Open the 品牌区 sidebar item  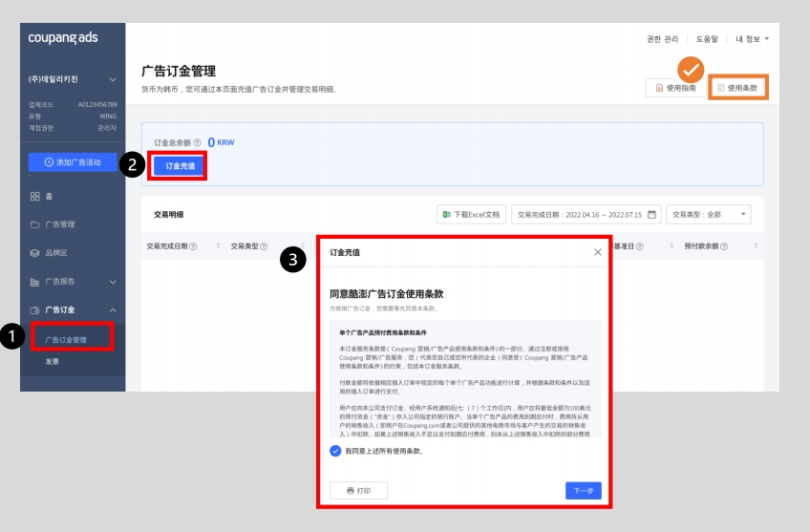tap(56, 252)
